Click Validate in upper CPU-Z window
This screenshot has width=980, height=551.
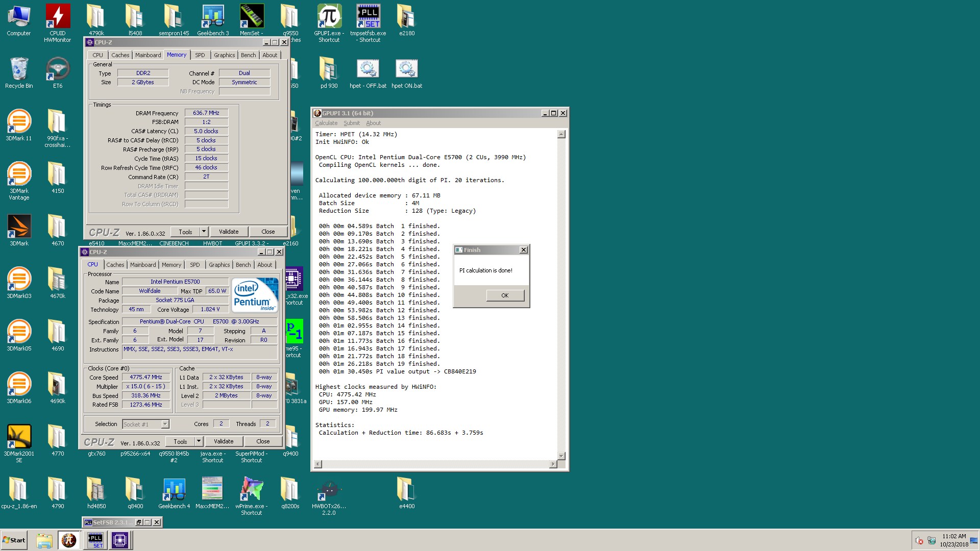(229, 232)
